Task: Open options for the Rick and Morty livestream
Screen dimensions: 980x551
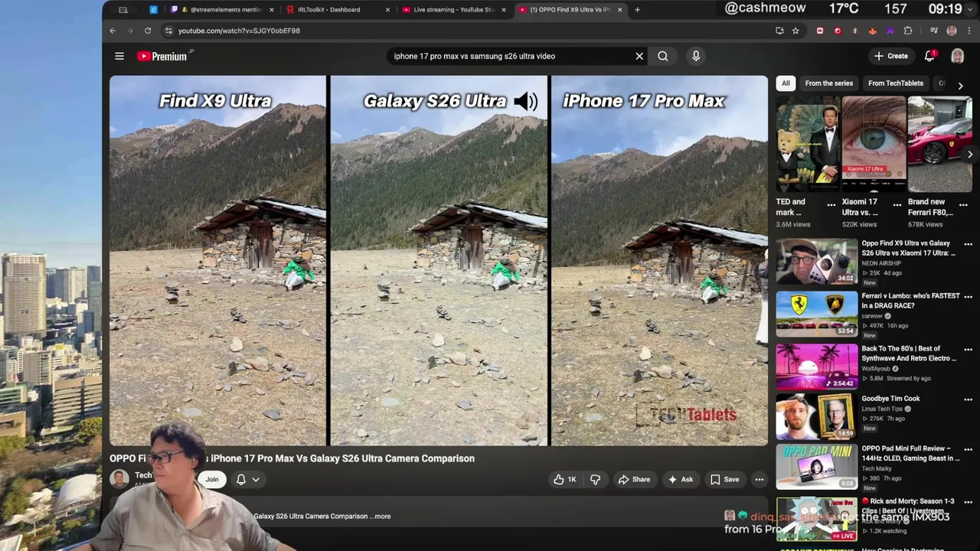Action: point(968,502)
